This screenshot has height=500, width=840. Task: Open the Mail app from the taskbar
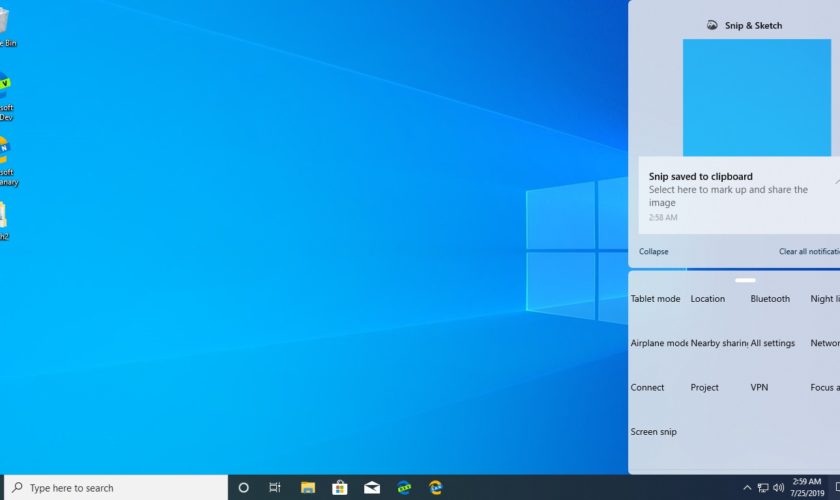click(x=372, y=488)
